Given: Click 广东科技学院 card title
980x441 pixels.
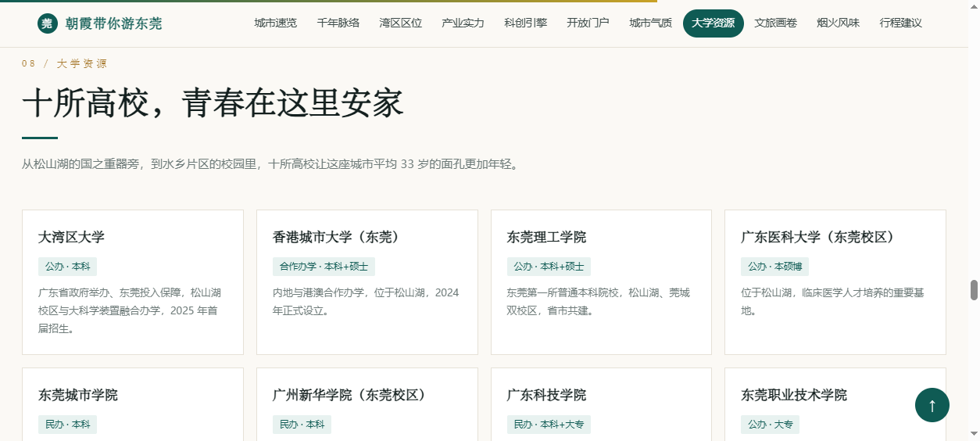Looking at the screenshot, I should click(546, 395).
